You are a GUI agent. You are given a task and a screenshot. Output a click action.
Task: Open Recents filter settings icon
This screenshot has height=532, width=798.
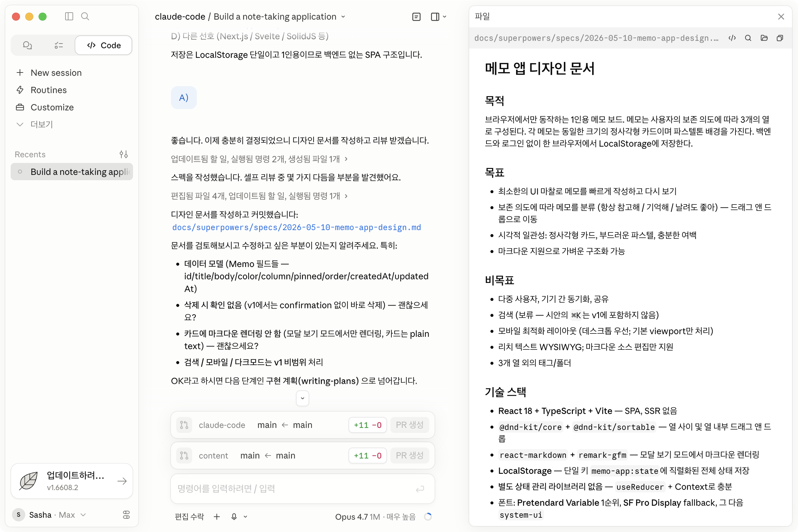[x=123, y=154]
